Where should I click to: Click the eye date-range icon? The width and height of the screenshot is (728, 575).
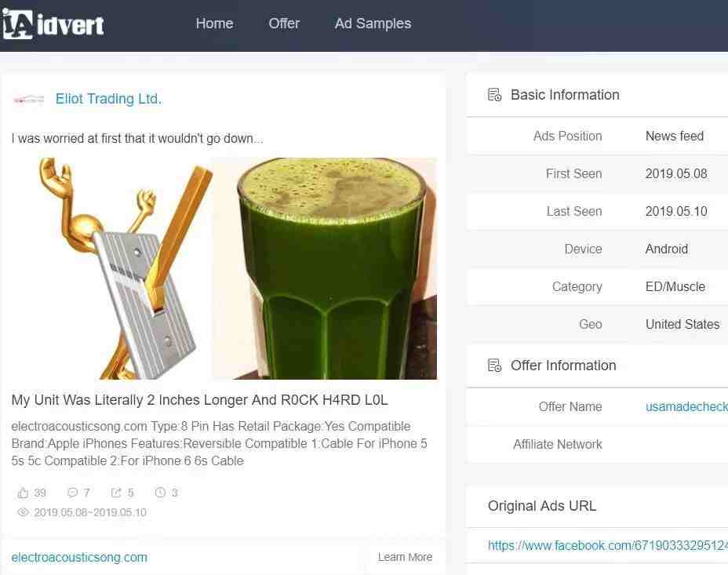pyautogui.click(x=23, y=512)
